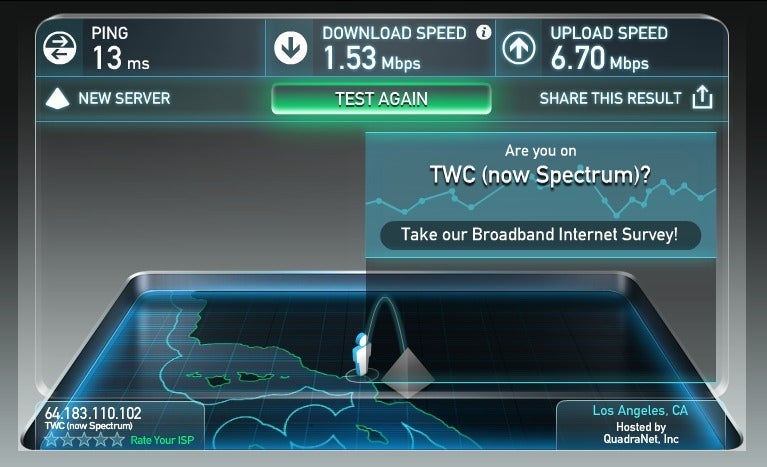Start the test with Test Again
Image resolution: width=767 pixels, height=467 pixels.
tap(381, 99)
